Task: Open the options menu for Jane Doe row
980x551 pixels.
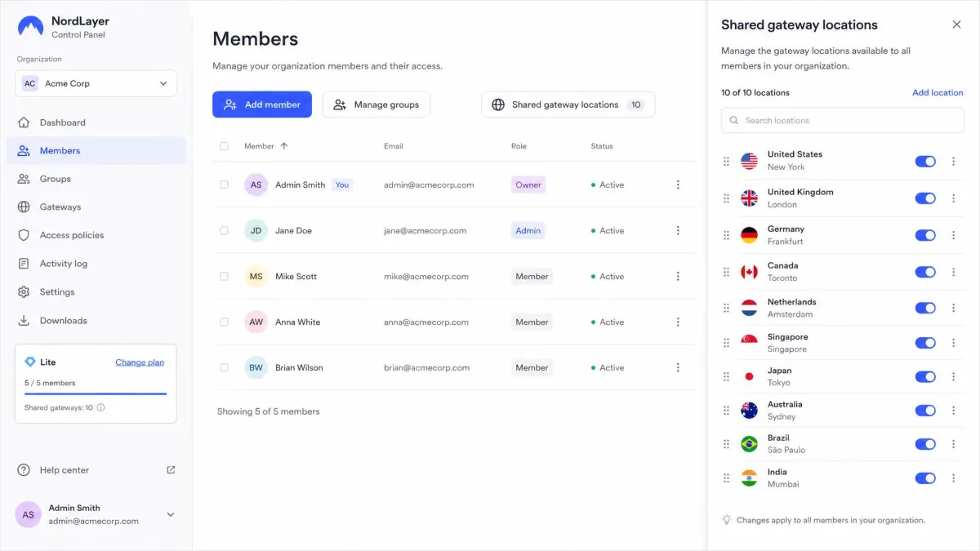Action: pyautogui.click(x=678, y=231)
